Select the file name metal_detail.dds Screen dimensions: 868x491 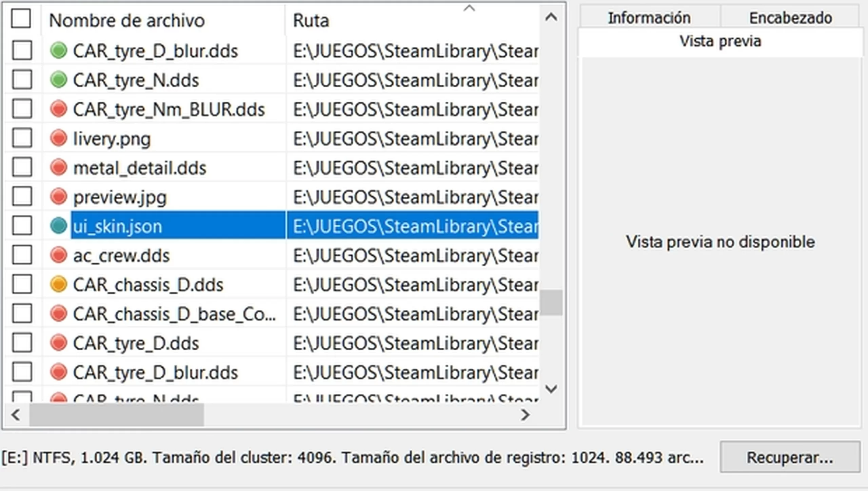pyautogui.click(x=140, y=168)
